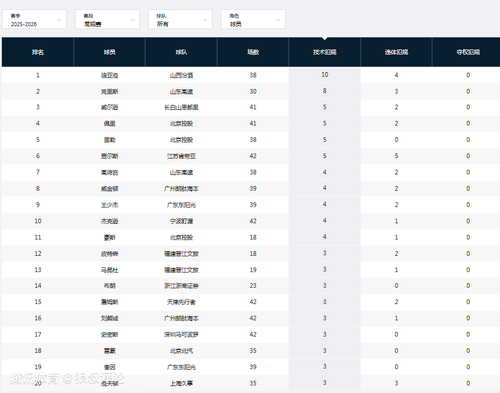Open the 赛季 2025-2026 season dropdown
Viewport: 500px width, 393px height.
point(34,20)
